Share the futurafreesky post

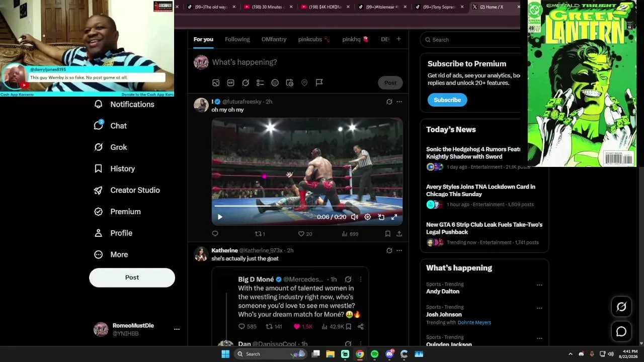pyautogui.click(x=399, y=234)
